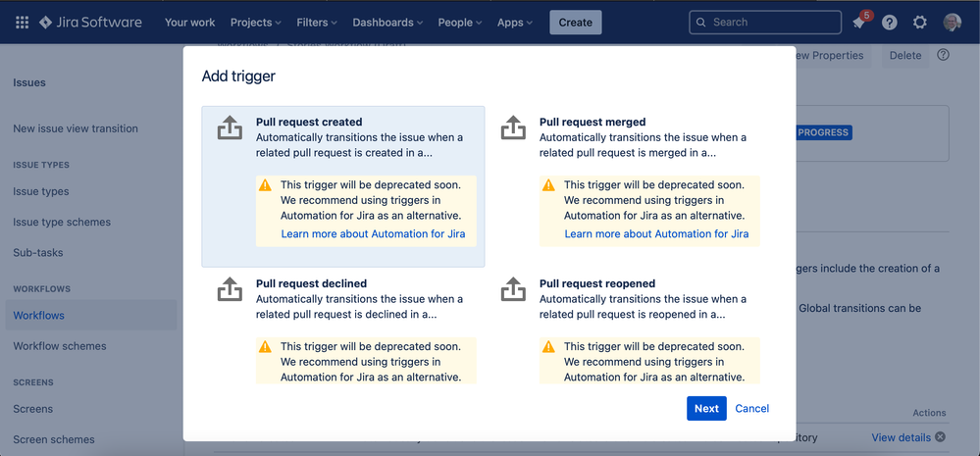980x456 pixels.
Task: Expand the Apps dropdown
Action: (514, 23)
